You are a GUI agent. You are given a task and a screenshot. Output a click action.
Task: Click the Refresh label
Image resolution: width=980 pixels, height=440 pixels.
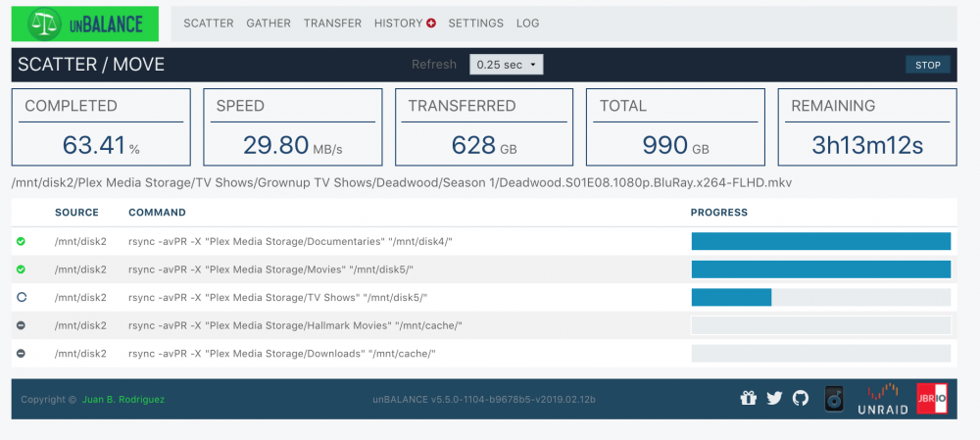pyautogui.click(x=434, y=65)
